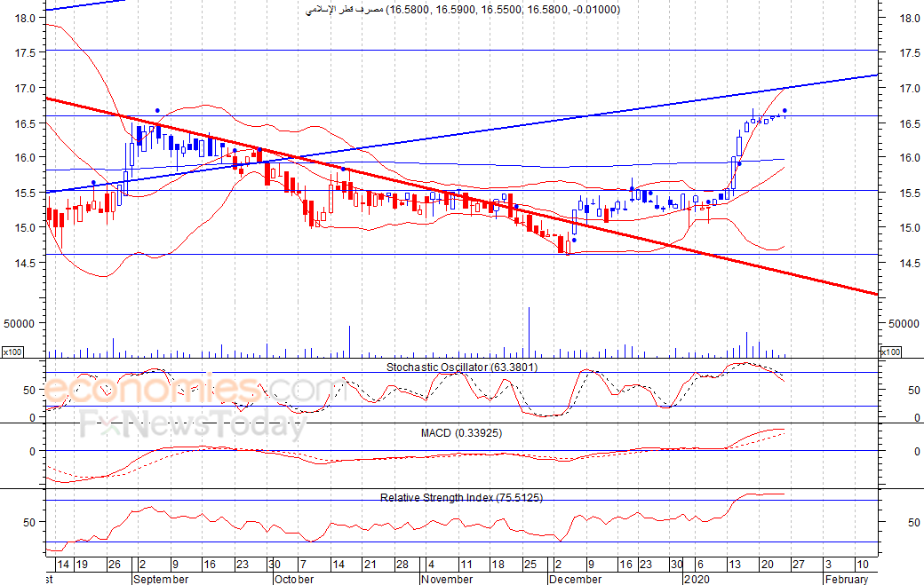This screenshot has height=585, width=924.
Task: Click the x100 volume multiplier box on left
Action: (x=12, y=352)
